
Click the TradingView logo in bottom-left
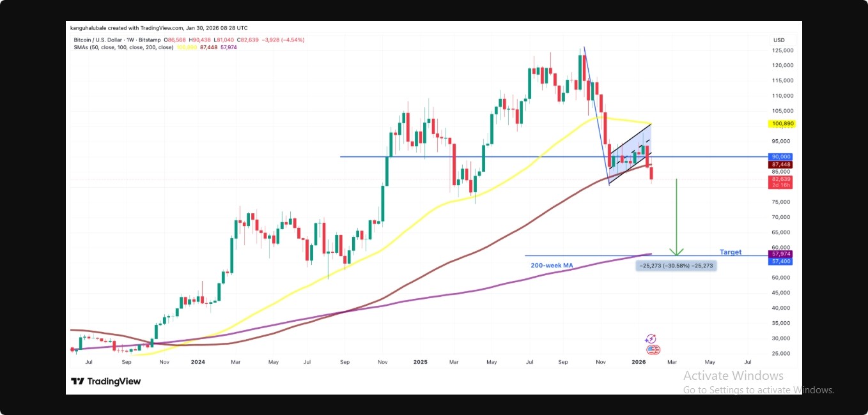pyautogui.click(x=105, y=381)
